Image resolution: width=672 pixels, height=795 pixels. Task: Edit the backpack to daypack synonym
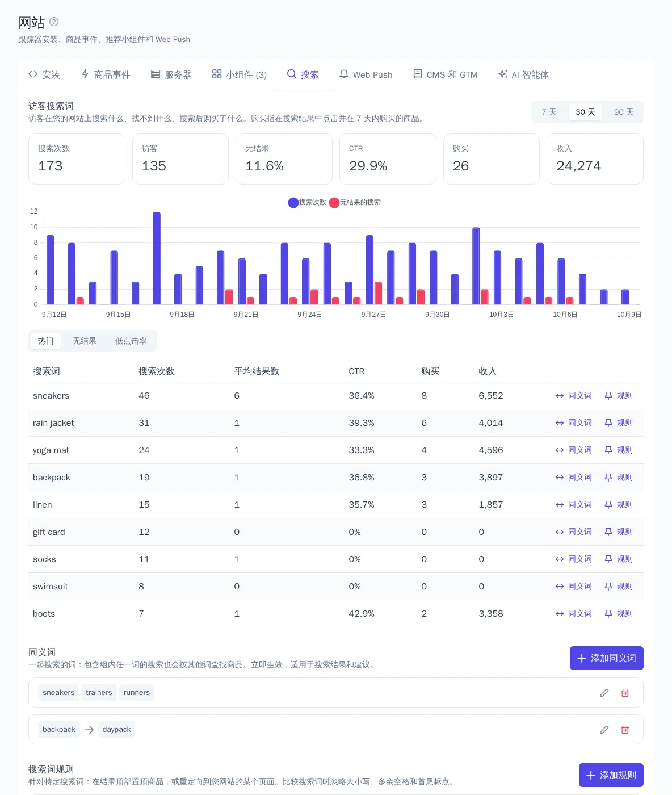coord(604,730)
